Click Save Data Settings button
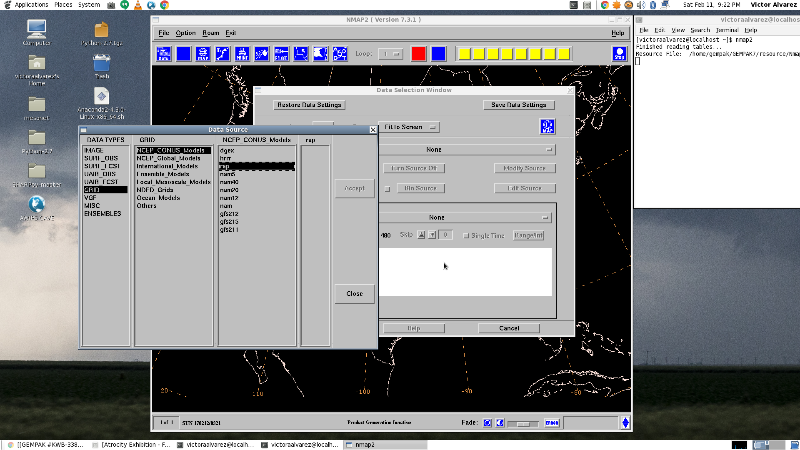 coord(518,105)
